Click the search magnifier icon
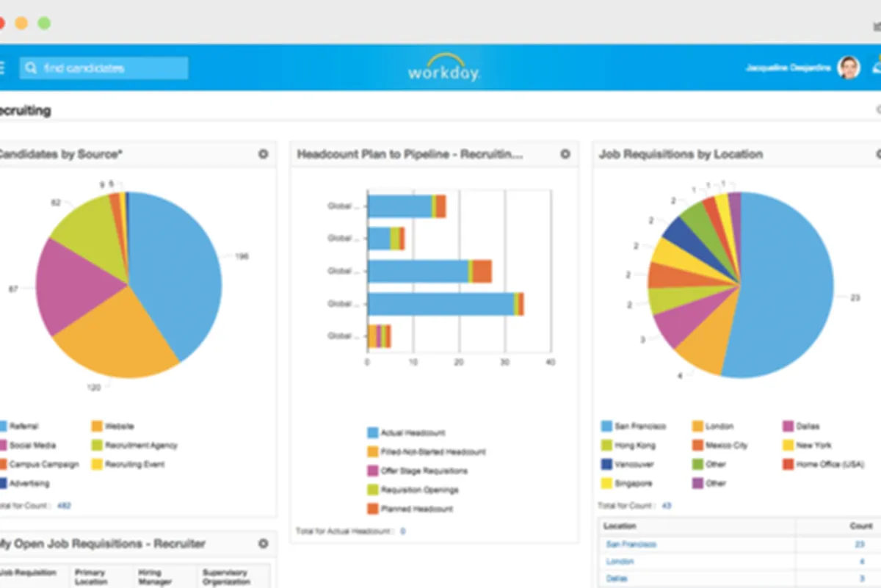881x588 pixels. pyautogui.click(x=31, y=68)
